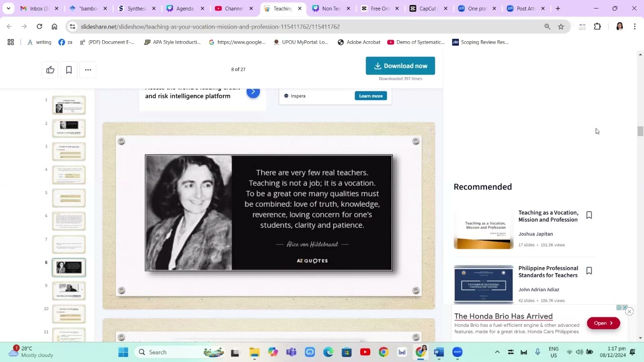Switch to the Channel YouTube tab
Image resolution: width=644 pixels, height=362 pixels.
pyautogui.click(x=233, y=9)
